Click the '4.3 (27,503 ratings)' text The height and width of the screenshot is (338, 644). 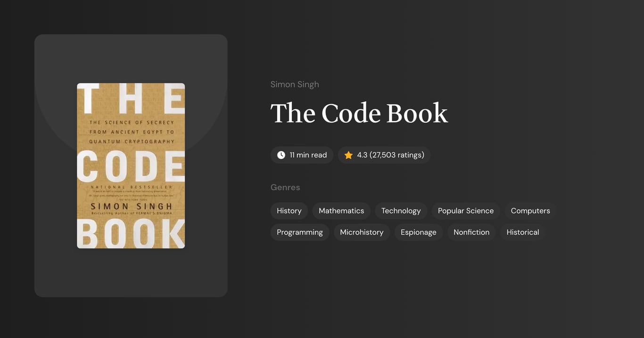[x=390, y=155]
